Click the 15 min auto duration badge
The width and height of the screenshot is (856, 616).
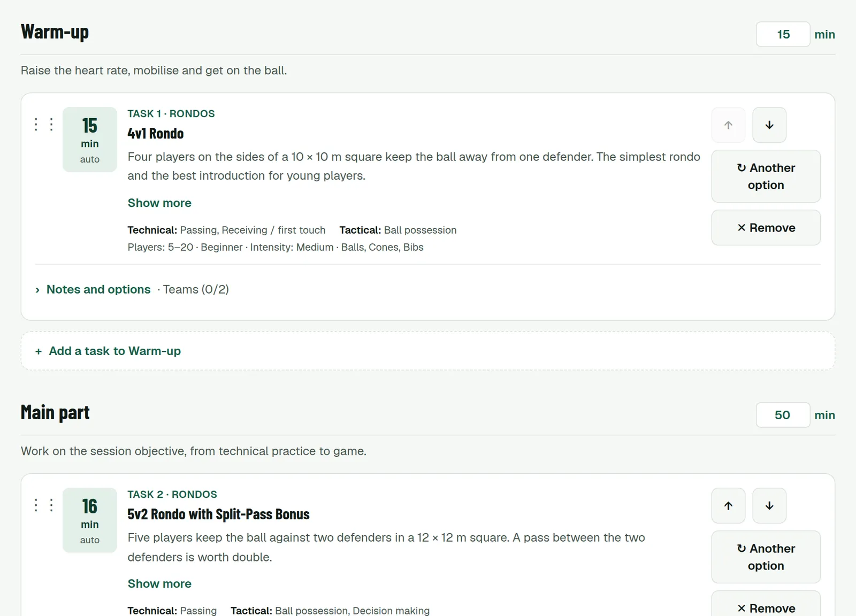click(x=90, y=140)
